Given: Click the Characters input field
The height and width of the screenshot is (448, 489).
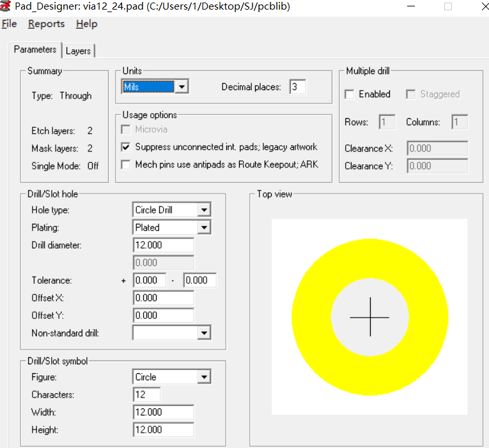Looking at the screenshot, I should coord(147,394).
